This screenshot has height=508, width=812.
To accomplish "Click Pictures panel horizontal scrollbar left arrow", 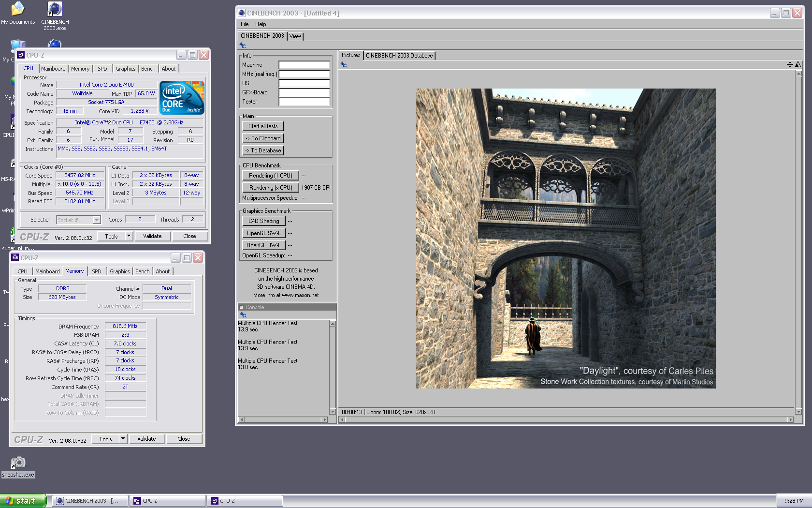I will point(343,420).
